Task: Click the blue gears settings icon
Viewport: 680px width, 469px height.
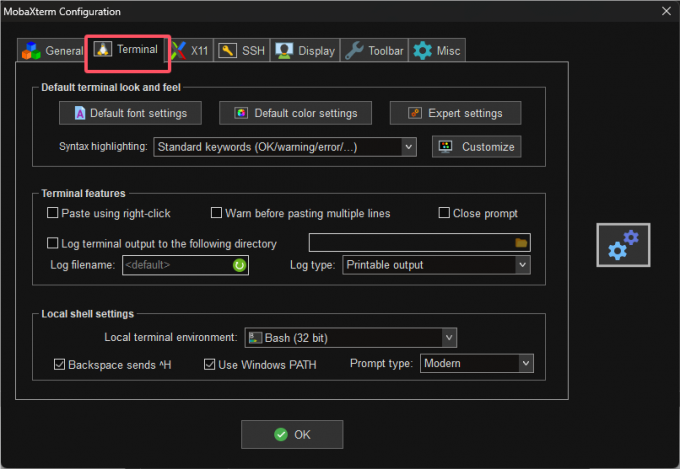Action: 623,245
